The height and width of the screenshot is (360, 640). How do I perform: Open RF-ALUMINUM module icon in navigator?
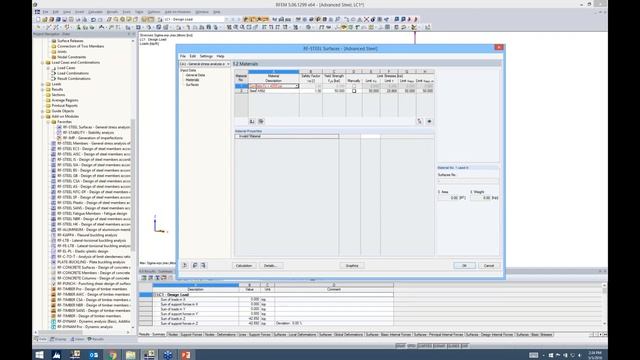[53, 230]
